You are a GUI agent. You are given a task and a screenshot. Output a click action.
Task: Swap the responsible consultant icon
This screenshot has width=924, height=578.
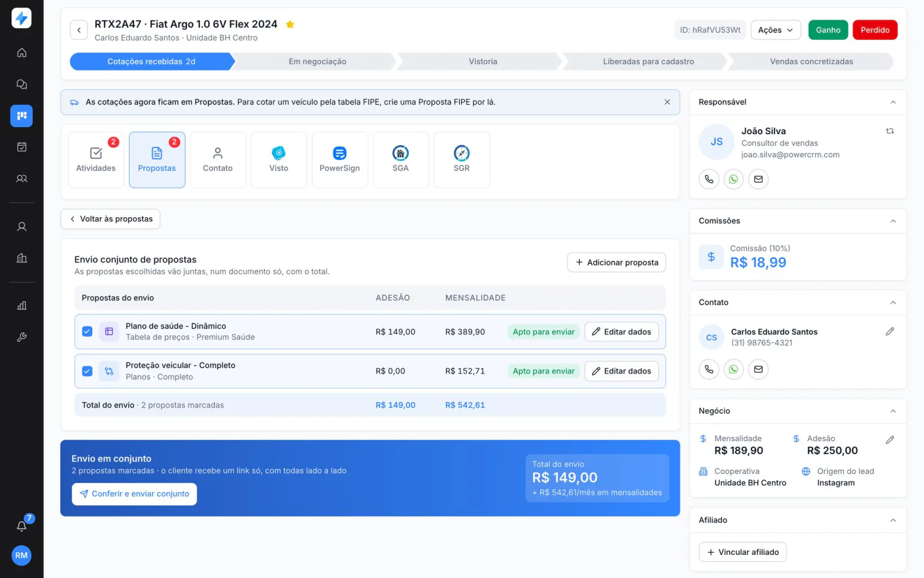click(890, 131)
